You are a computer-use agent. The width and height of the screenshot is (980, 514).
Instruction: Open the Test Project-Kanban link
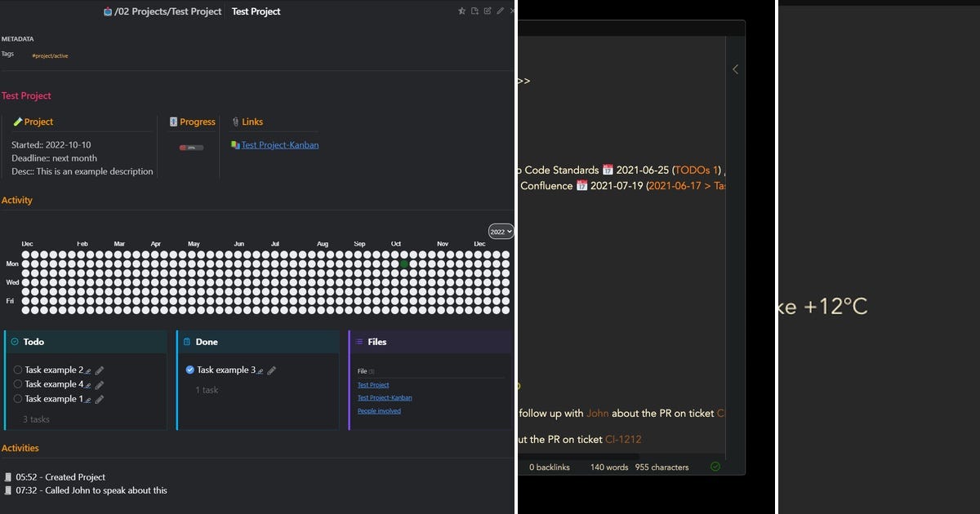(281, 144)
